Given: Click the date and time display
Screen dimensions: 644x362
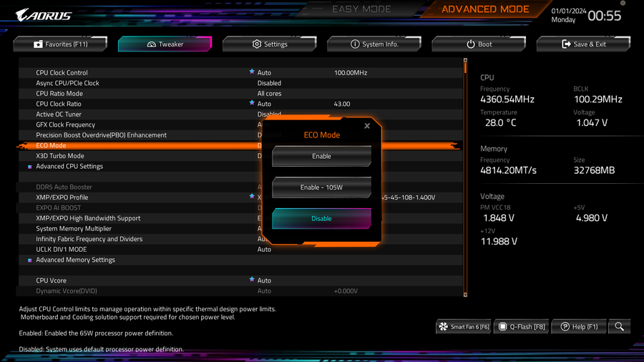Looking at the screenshot, I should coord(586,16).
